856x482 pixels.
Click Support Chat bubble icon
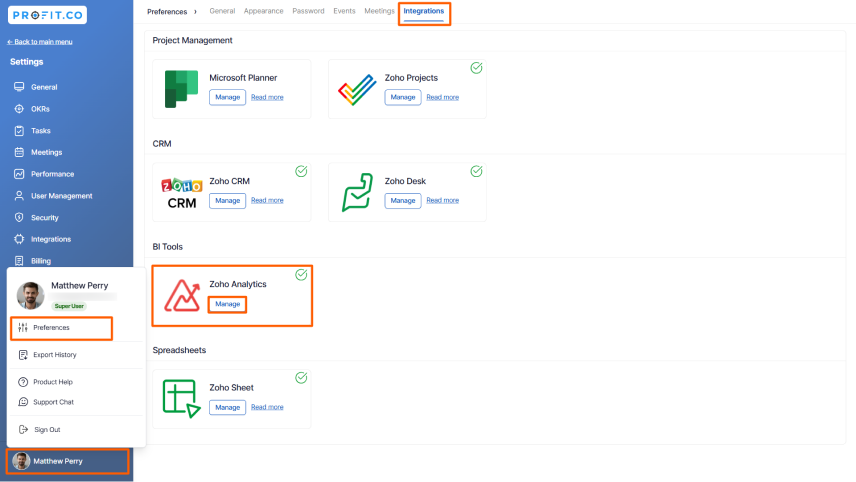pyautogui.click(x=23, y=402)
